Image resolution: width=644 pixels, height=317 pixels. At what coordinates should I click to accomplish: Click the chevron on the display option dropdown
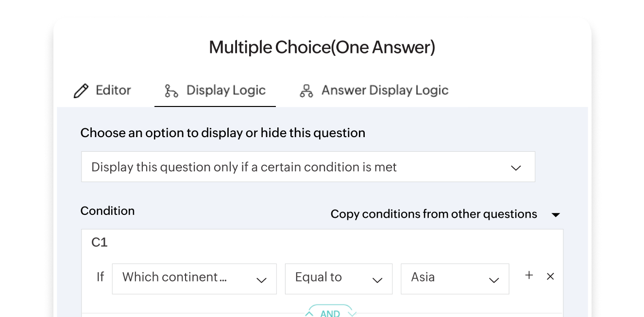(x=516, y=167)
